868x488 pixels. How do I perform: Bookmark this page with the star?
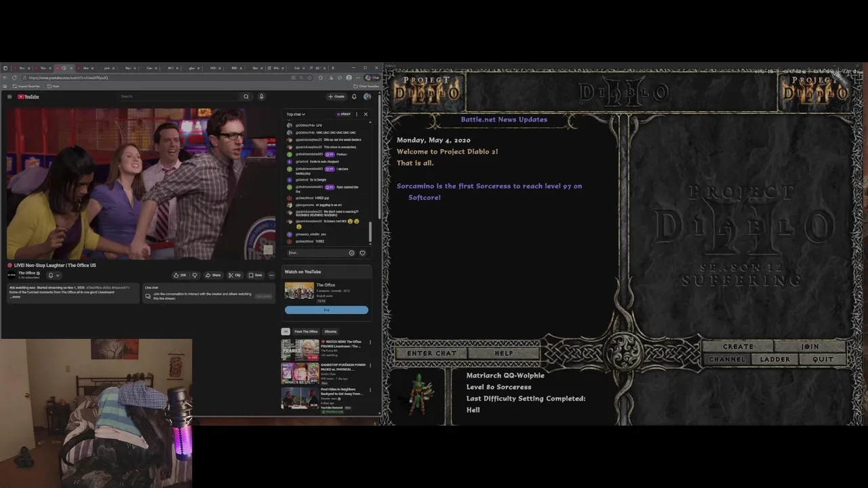[x=310, y=77]
